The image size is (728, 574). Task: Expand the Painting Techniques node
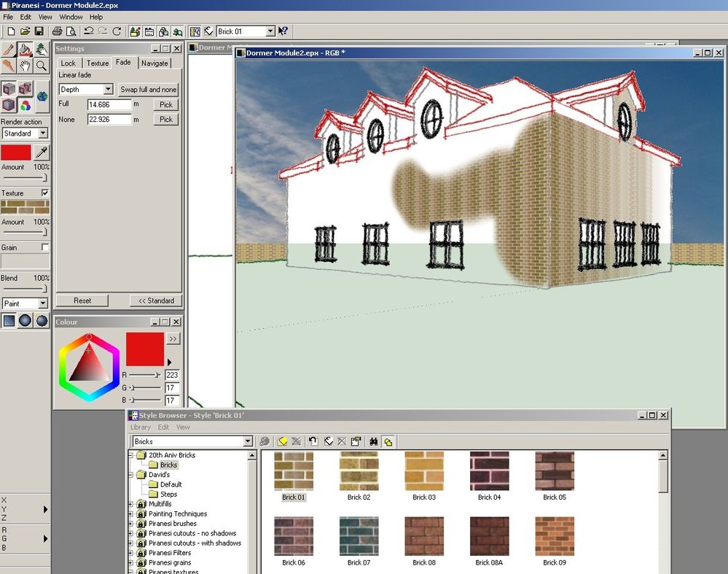pos(131,513)
